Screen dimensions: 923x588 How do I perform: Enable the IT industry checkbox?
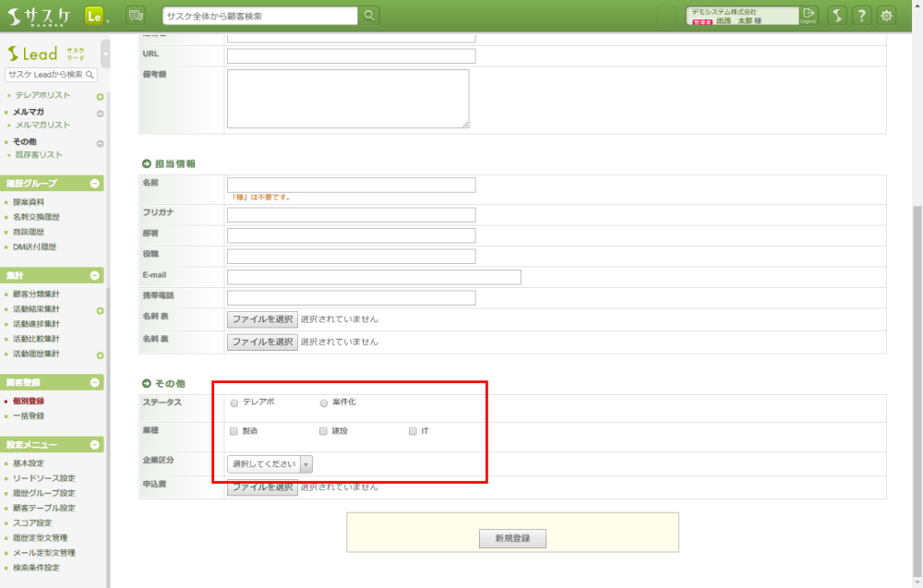tap(413, 431)
